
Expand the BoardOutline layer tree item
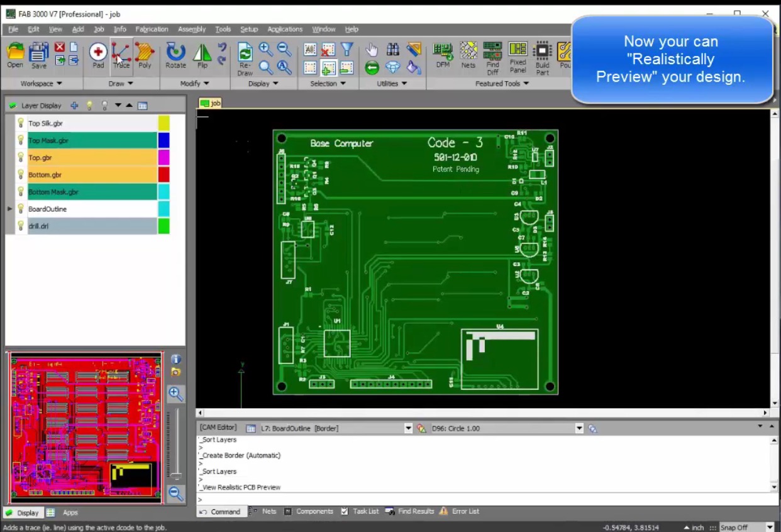(10, 209)
